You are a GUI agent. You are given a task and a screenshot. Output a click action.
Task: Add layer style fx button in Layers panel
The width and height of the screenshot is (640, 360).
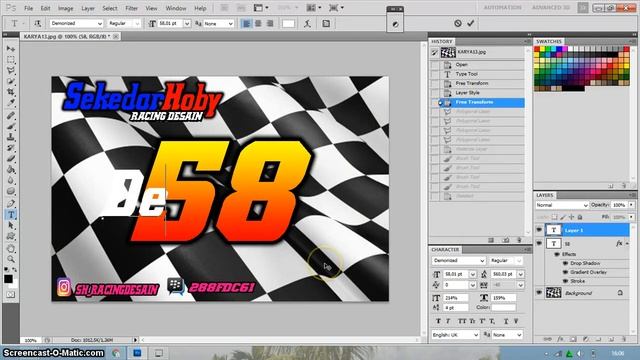(x=560, y=339)
